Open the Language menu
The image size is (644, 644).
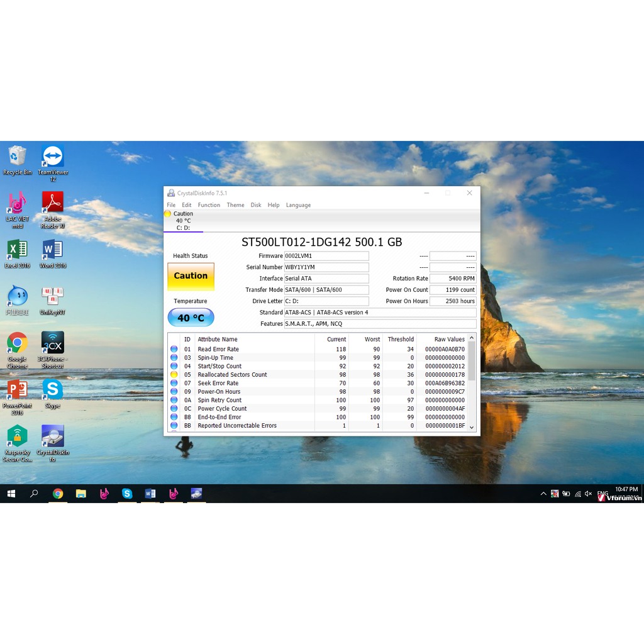click(x=298, y=205)
